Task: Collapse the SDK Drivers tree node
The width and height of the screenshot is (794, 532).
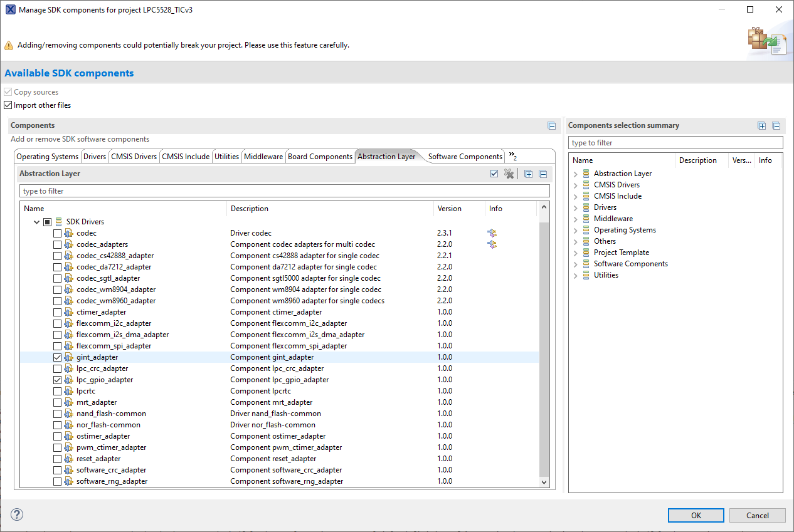Action: 36,222
